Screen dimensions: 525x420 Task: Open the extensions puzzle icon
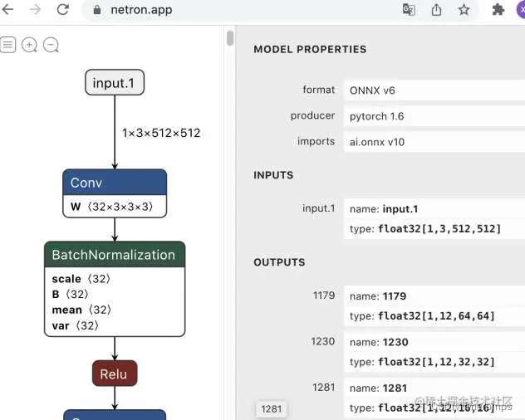(x=498, y=9)
